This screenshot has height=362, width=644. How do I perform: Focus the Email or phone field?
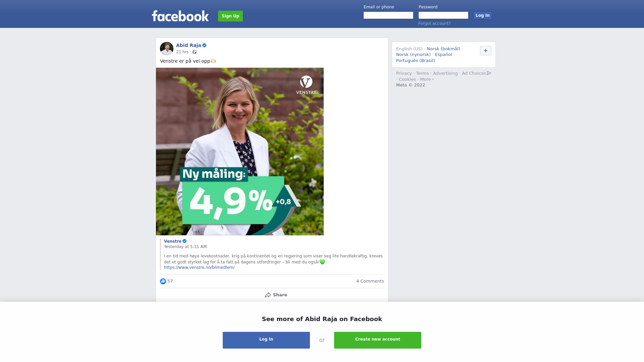[388, 15]
